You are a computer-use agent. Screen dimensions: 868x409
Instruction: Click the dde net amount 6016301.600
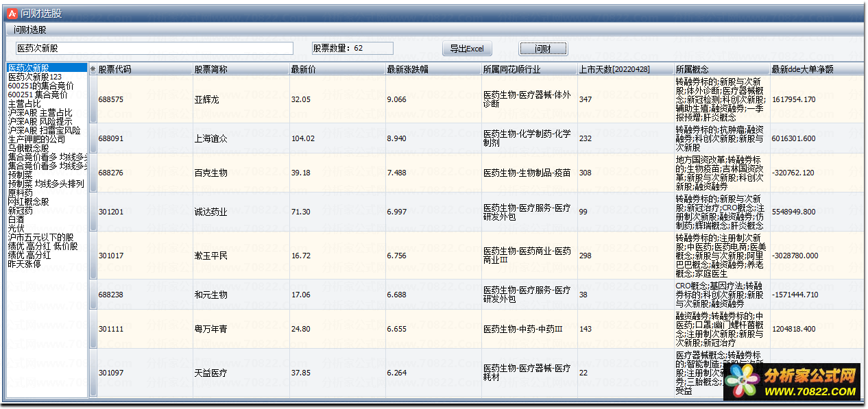point(794,138)
